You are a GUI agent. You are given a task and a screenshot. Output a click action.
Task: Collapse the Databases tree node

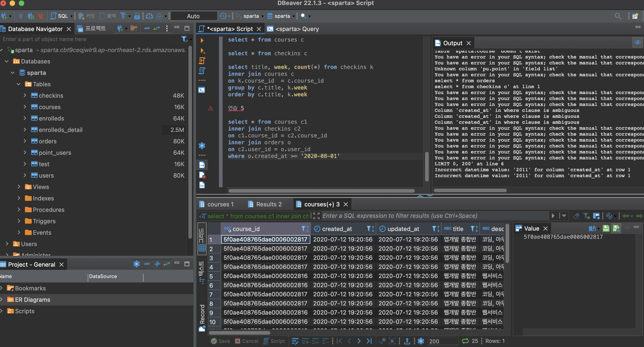(7, 61)
